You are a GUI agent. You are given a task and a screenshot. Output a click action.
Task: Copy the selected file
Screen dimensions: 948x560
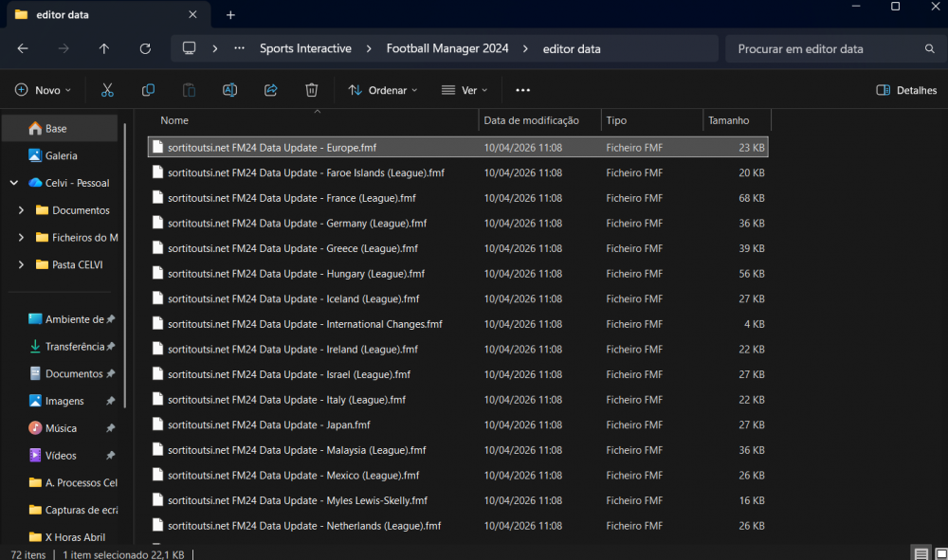coord(148,90)
